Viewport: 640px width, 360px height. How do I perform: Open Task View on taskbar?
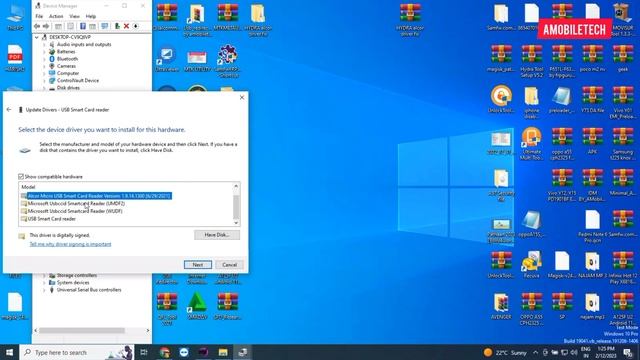[144, 352]
